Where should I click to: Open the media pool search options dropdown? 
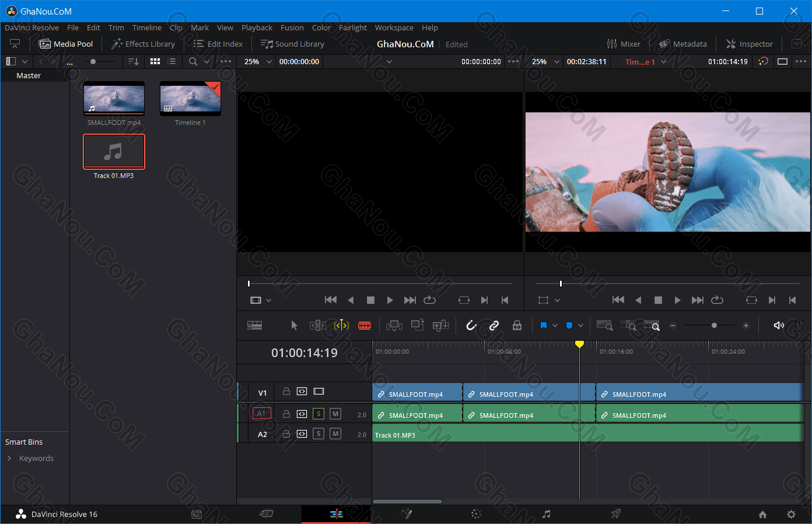(x=206, y=61)
